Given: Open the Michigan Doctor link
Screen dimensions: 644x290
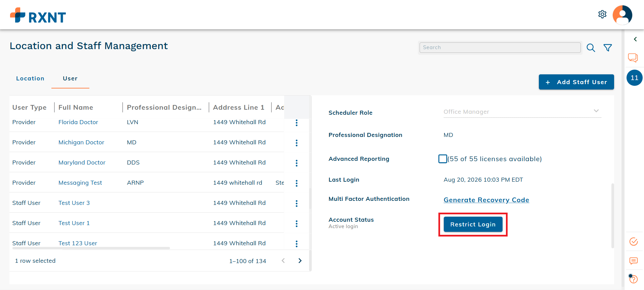Looking at the screenshot, I should [81, 142].
